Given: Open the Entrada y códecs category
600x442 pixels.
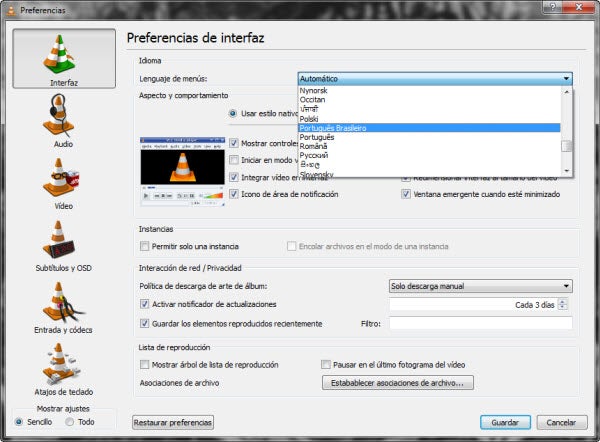Looking at the screenshot, I should coord(63,310).
